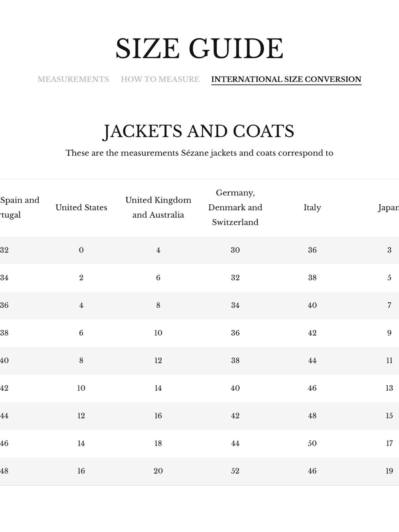The image size is (399, 532).
Task: Click Japan size 3 cell
Action: tap(389, 250)
